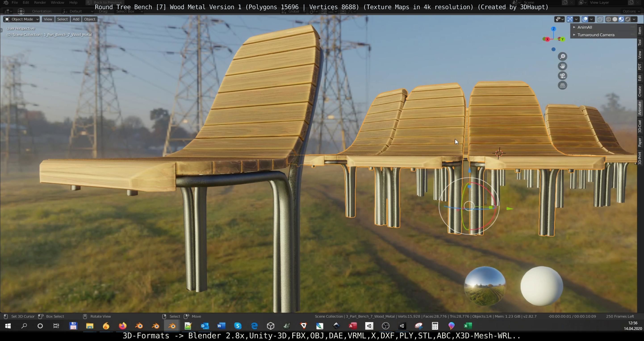Select wireframe viewport shading mode
644x341 pixels.
pyautogui.click(x=608, y=19)
